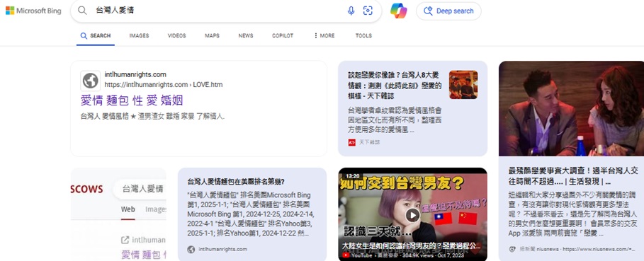The width and height of the screenshot is (644, 261).
Task: Open the COPILOT tab
Action: (283, 35)
